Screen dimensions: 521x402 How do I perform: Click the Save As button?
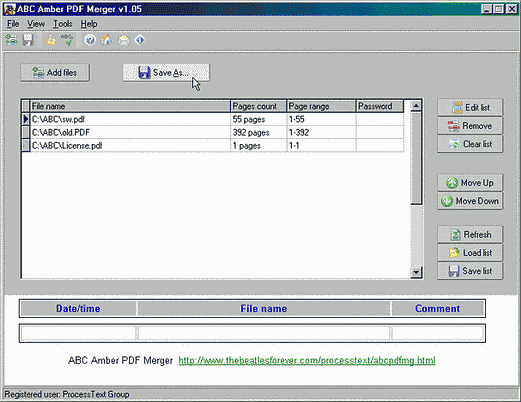[166, 73]
